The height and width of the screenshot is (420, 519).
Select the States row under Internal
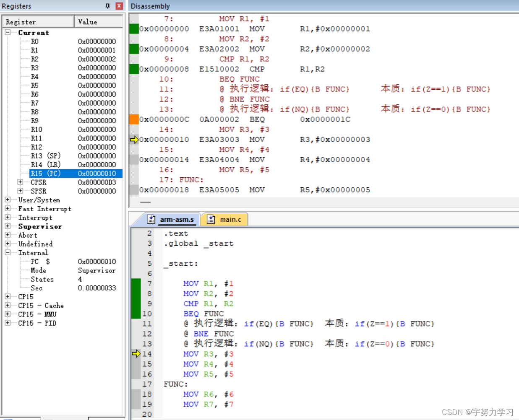(73, 279)
